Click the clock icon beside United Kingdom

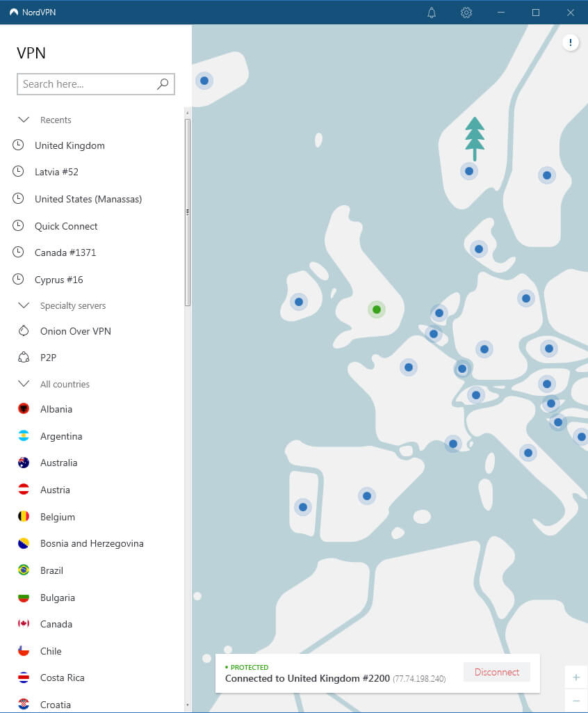coord(18,145)
